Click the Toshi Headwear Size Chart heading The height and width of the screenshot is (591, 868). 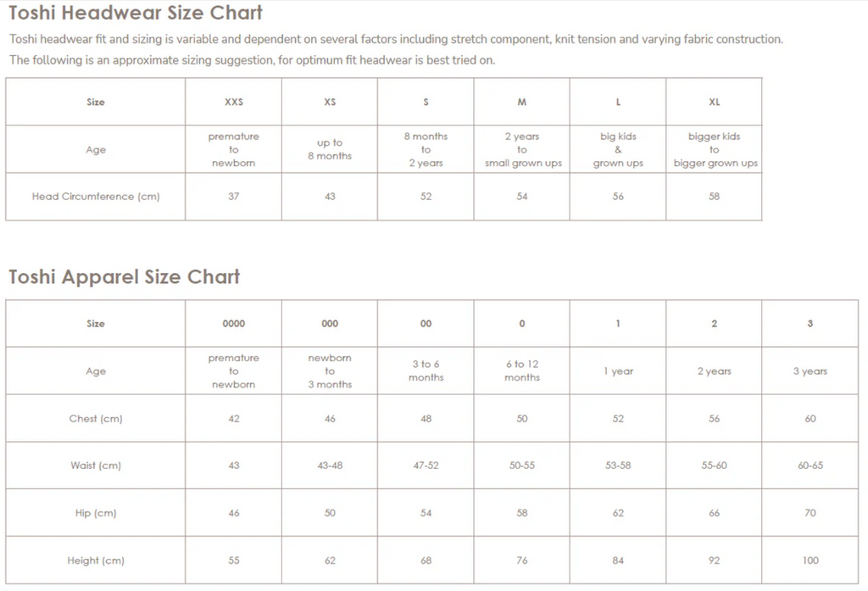click(x=135, y=13)
